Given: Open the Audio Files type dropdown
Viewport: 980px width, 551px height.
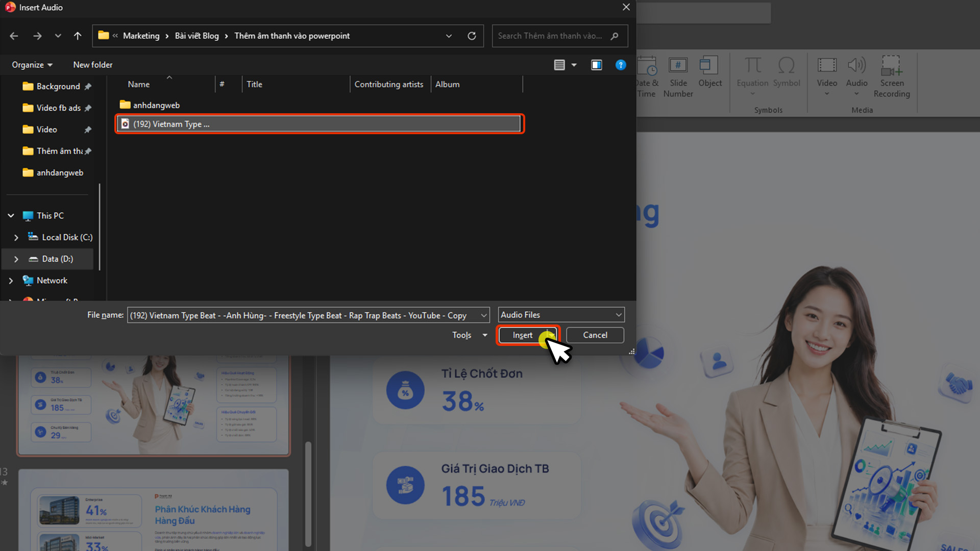Looking at the screenshot, I should tap(561, 315).
